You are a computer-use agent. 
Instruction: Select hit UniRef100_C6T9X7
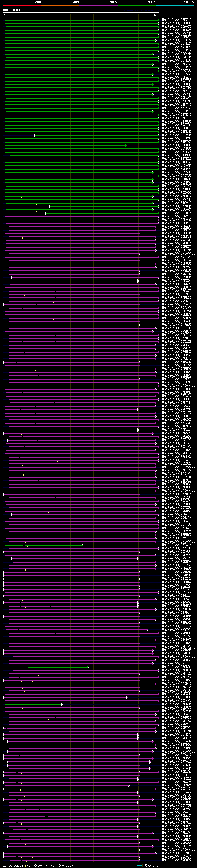(x=177, y=853)
